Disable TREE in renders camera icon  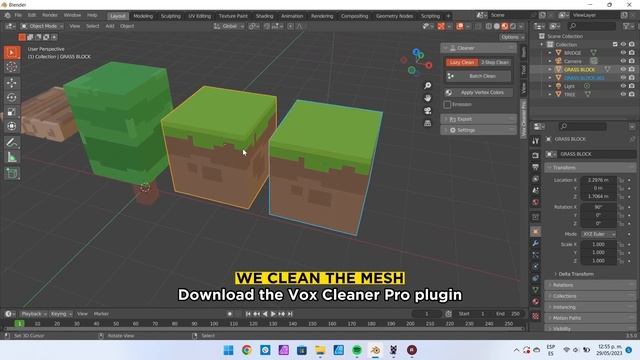[x=631, y=94]
